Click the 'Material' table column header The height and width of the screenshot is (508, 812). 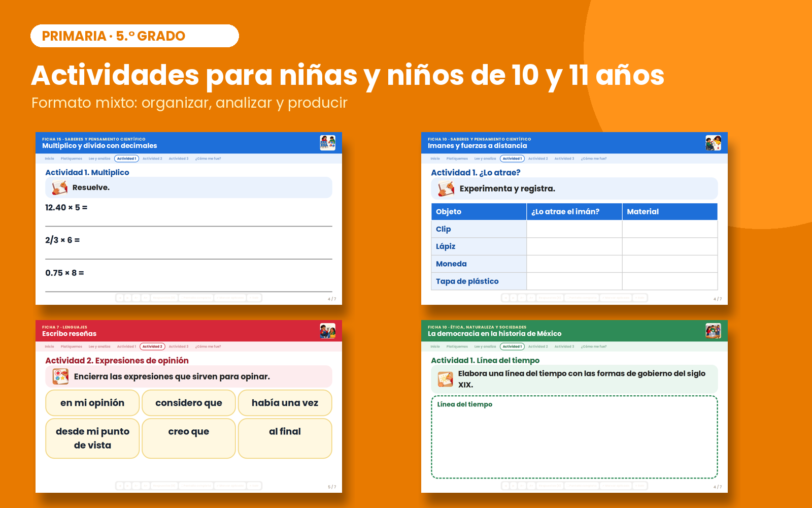(670, 212)
